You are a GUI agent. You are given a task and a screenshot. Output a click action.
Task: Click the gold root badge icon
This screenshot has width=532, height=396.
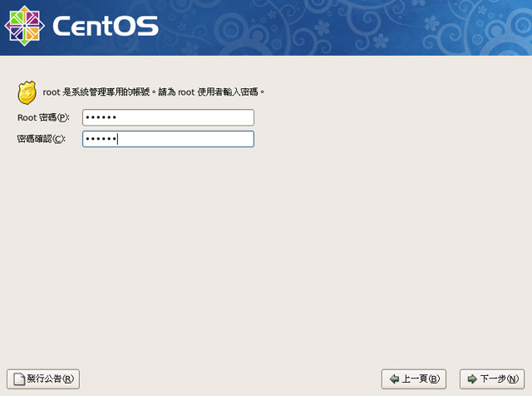27,92
